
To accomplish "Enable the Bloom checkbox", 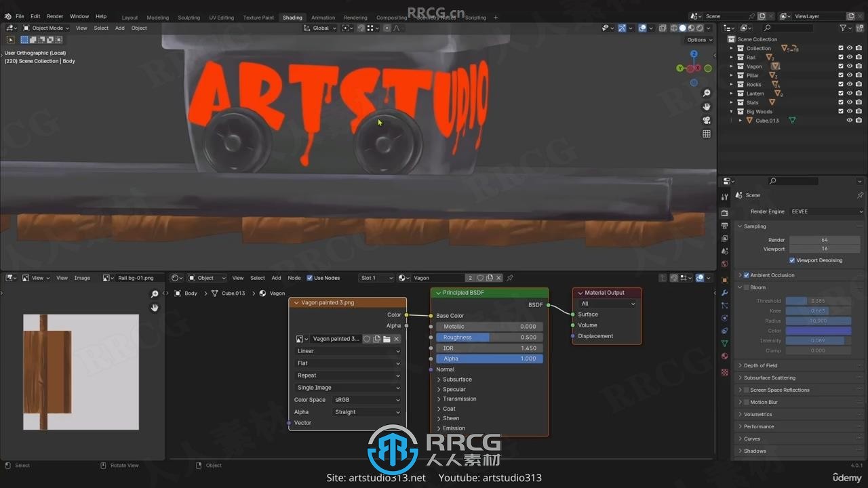I will (747, 287).
